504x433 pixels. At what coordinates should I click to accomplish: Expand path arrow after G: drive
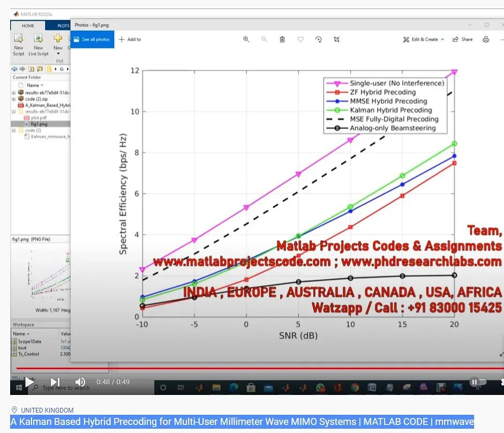click(x=67, y=69)
